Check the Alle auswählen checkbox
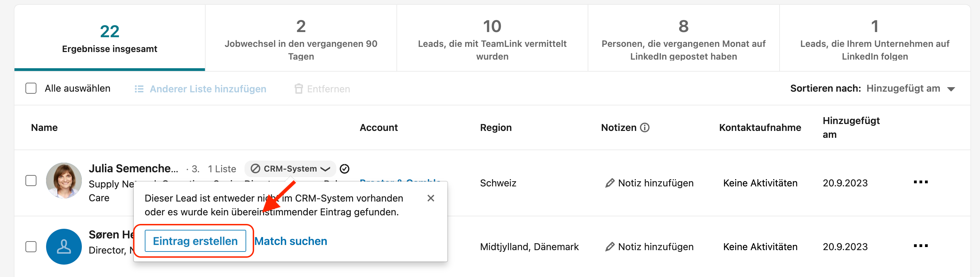The image size is (980, 277). (x=31, y=89)
